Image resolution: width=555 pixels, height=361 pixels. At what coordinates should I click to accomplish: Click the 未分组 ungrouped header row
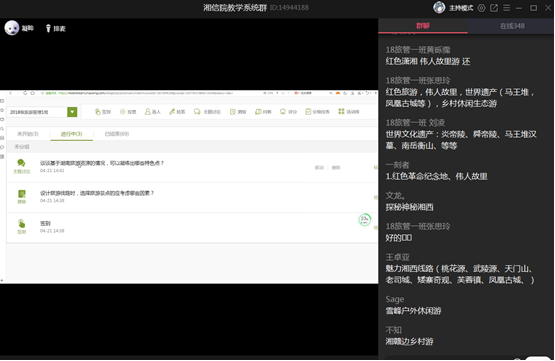pyautogui.click(x=193, y=146)
